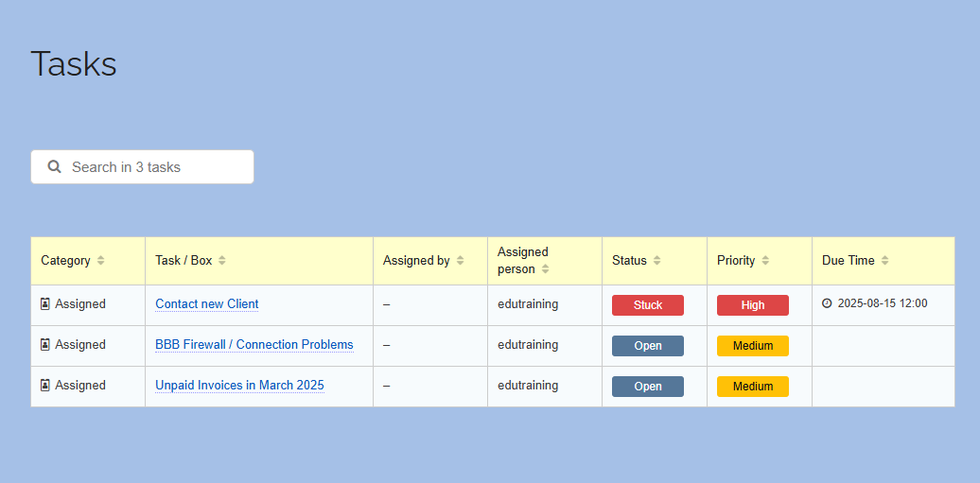Image resolution: width=980 pixels, height=483 pixels.
Task: Click the Assigned icon in Unpaid Invoices row
Action: (x=45, y=386)
